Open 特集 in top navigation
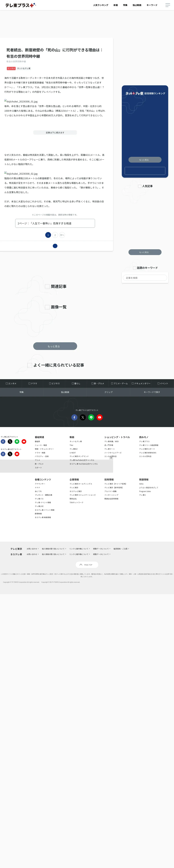The height and width of the screenshot is (868, 174). pos(125,5)
